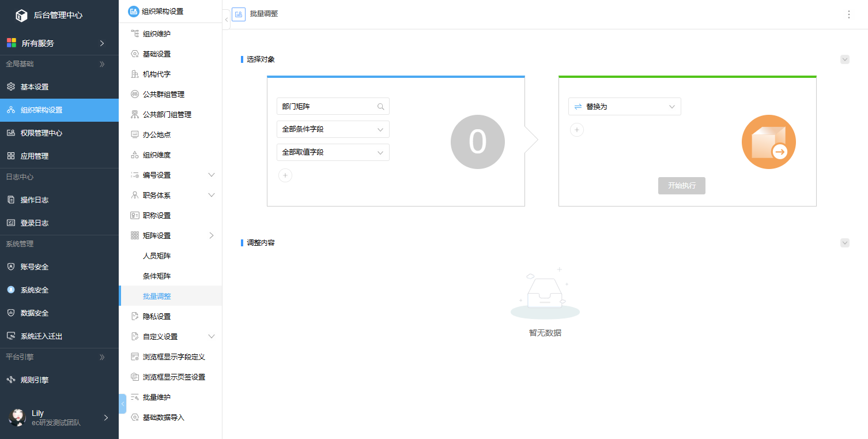Click the 公共群组管理 icon
Image resolution: width=868 pixels, height=439 pixels.
point(135,95)
